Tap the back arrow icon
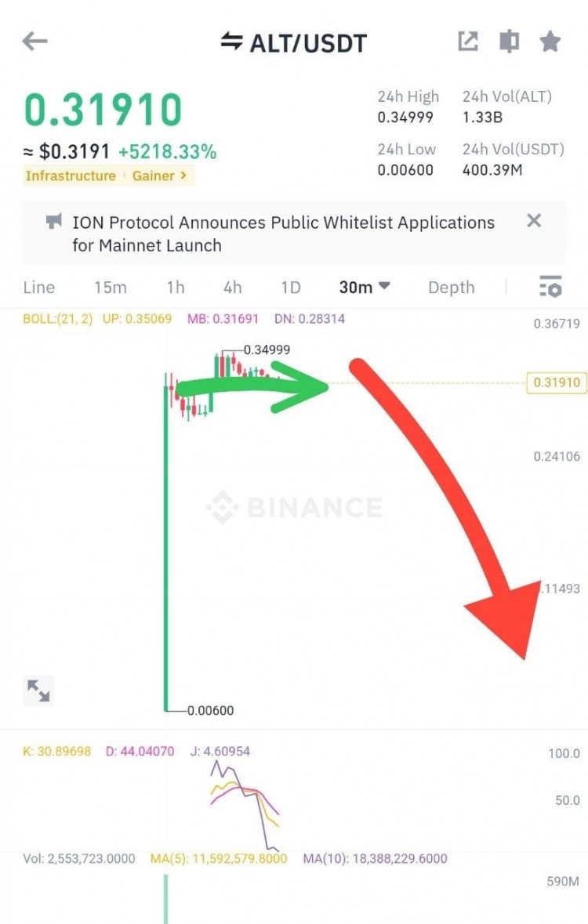The image size is (588, 924). click(35, 42)
